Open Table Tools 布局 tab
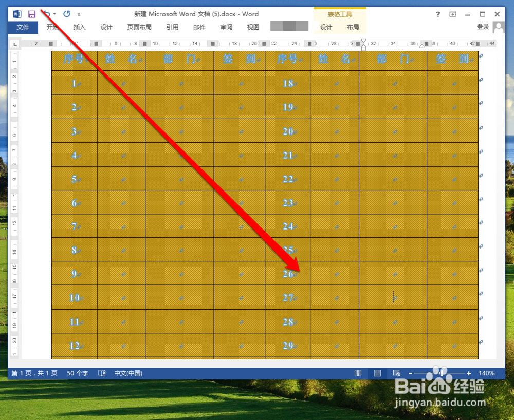 click(x=353, y=27)
